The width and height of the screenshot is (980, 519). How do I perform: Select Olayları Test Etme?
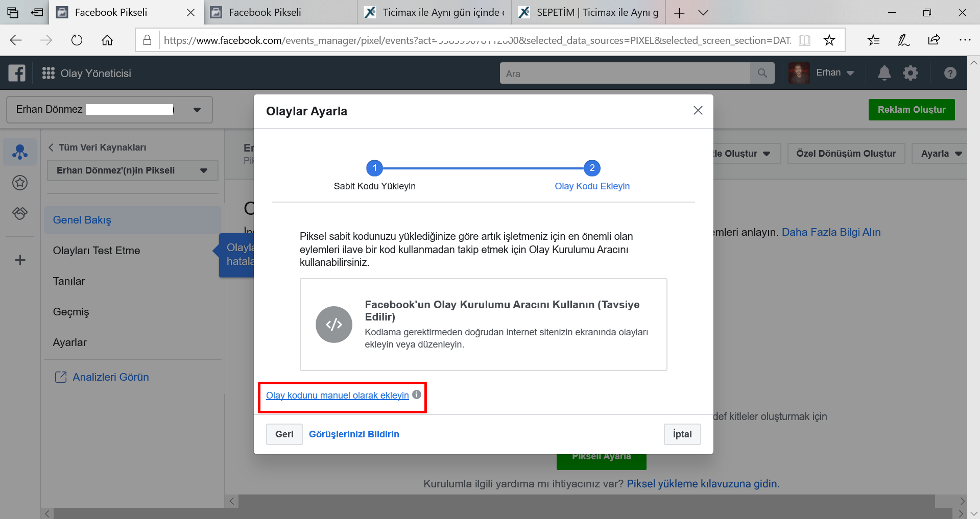97,251
